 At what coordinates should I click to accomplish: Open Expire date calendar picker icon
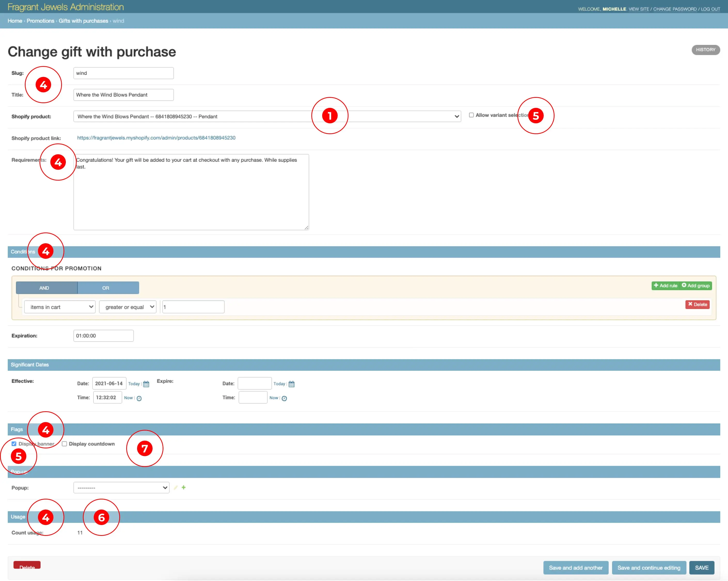(291, 384)
